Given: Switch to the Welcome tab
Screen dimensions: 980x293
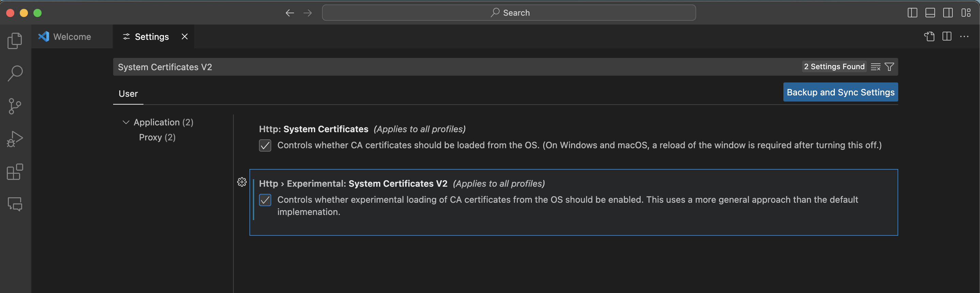Looking at the screenshot, I should tap(72, 37).
